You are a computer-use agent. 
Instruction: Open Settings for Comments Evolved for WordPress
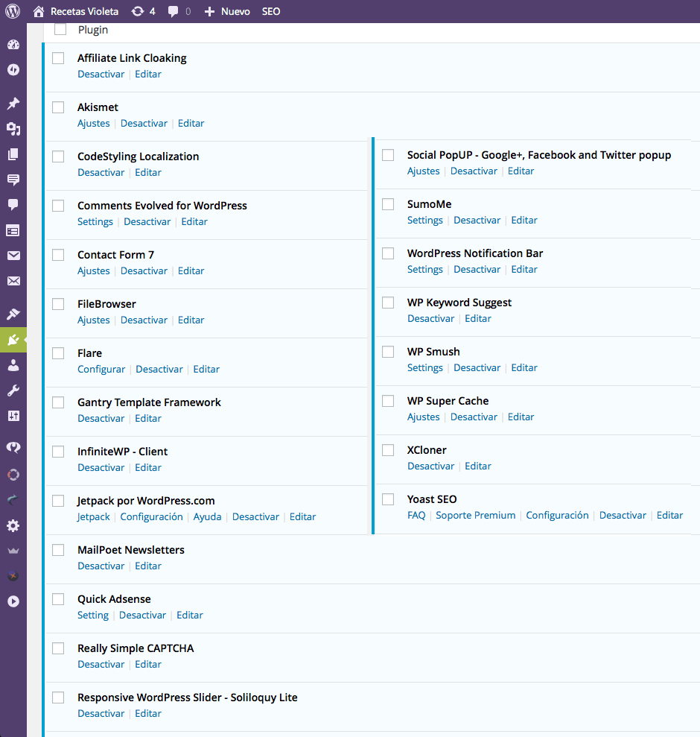(x=95, y=222)
